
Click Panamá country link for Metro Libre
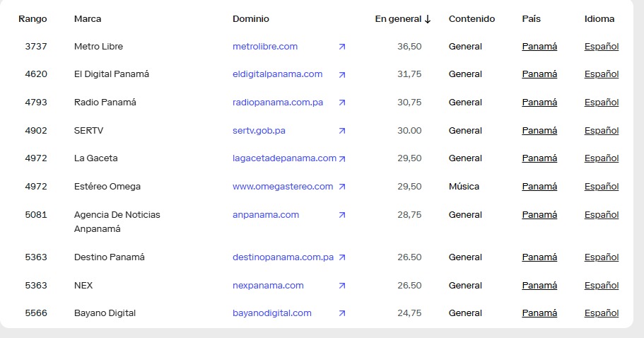[x=539, y=47]
